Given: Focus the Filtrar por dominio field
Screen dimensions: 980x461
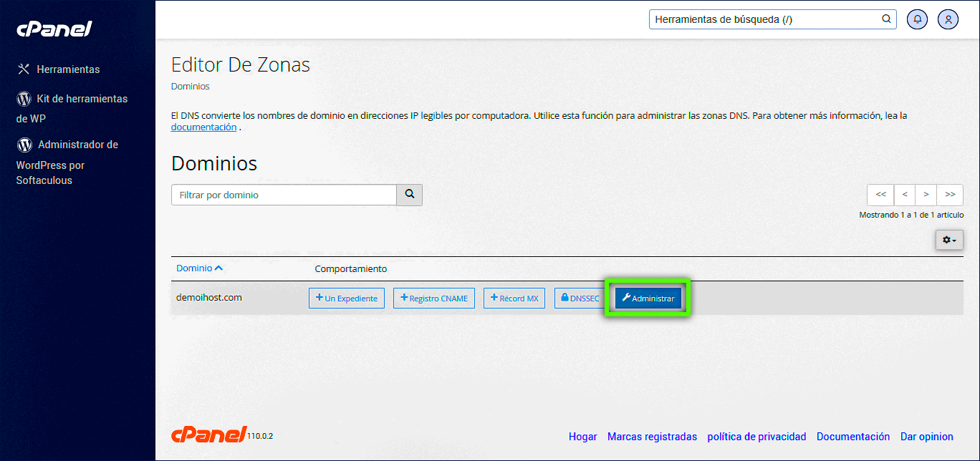Looking at the screenshot, I should tap(284, 195).
